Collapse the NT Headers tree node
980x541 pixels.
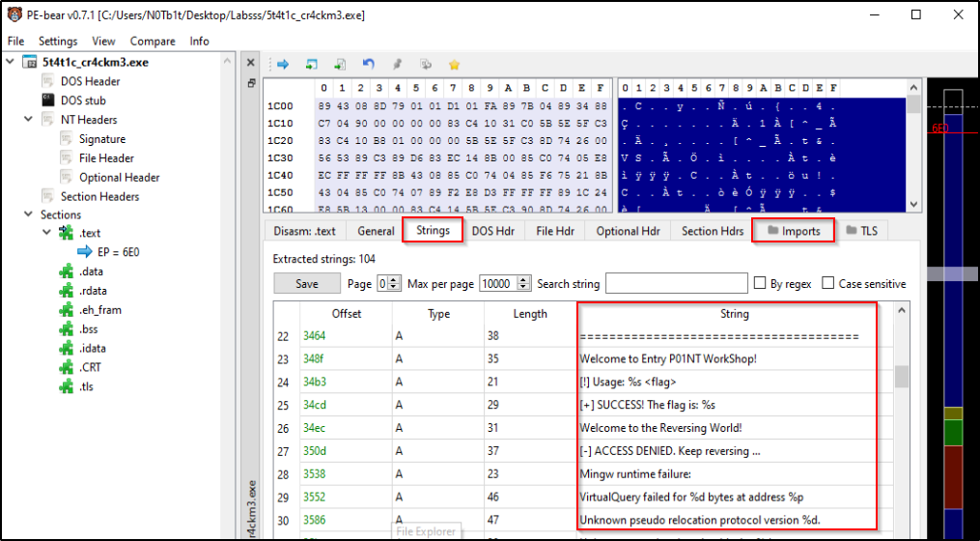click(x=27, y=120)
